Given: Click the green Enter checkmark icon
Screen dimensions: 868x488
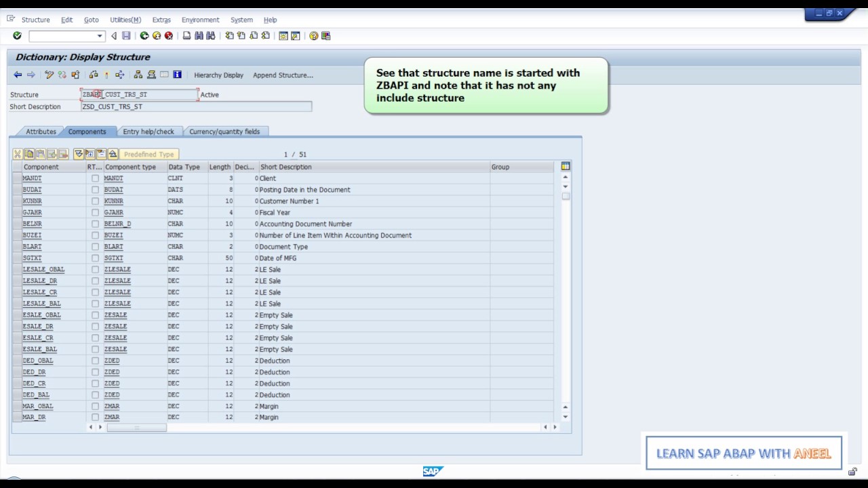Looking at the screenshot, I should point(17,36).
